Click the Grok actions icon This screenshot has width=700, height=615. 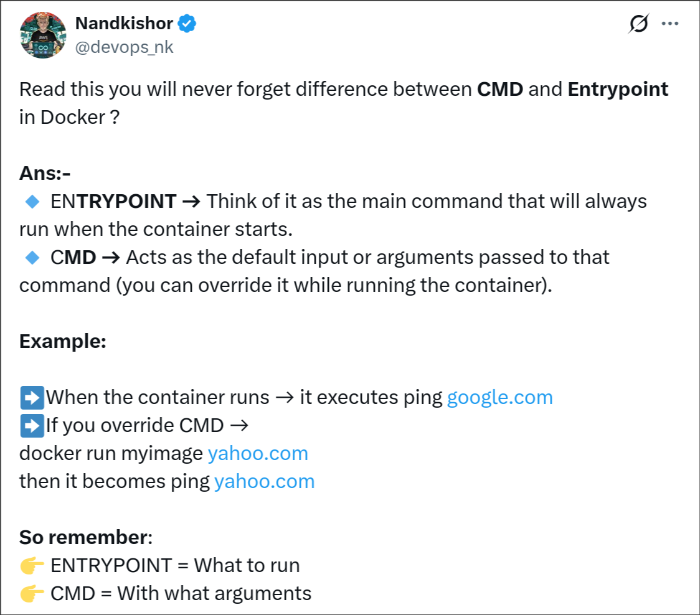[x=638, y=23]
